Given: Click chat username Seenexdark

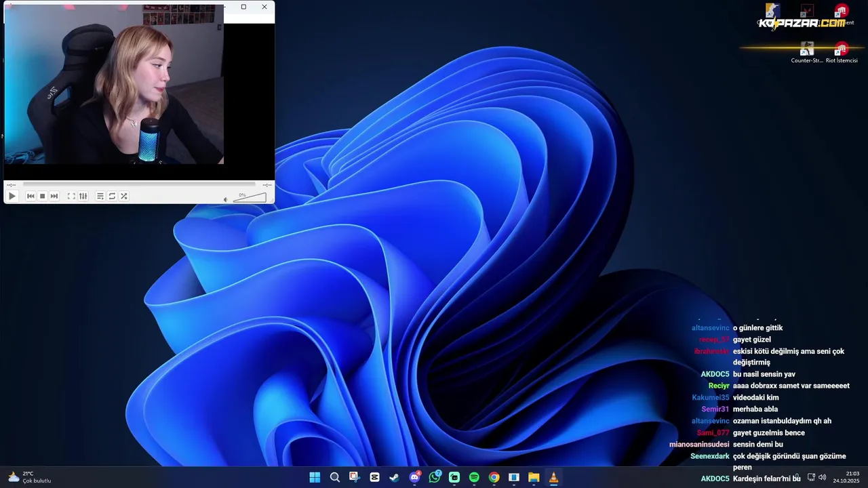Looking at the screenshot, I should (710, 456).
